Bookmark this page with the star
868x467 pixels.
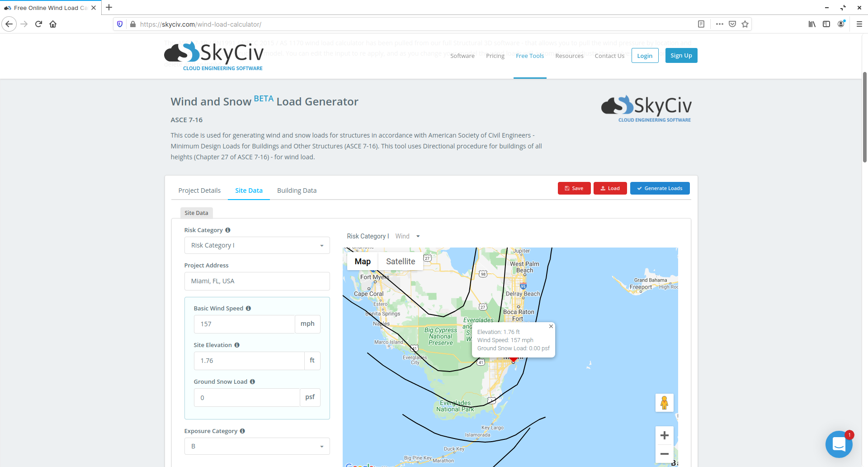point(745,24)
